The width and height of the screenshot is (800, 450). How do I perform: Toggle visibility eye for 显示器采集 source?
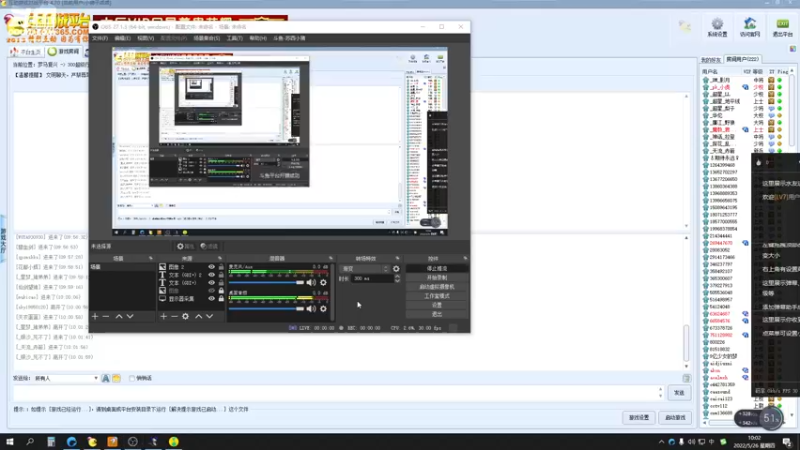(211, 298)
